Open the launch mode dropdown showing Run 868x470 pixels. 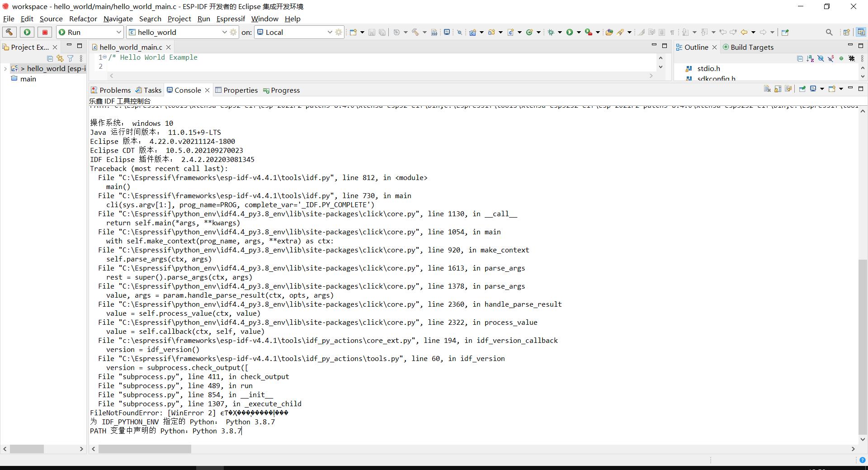90,32
